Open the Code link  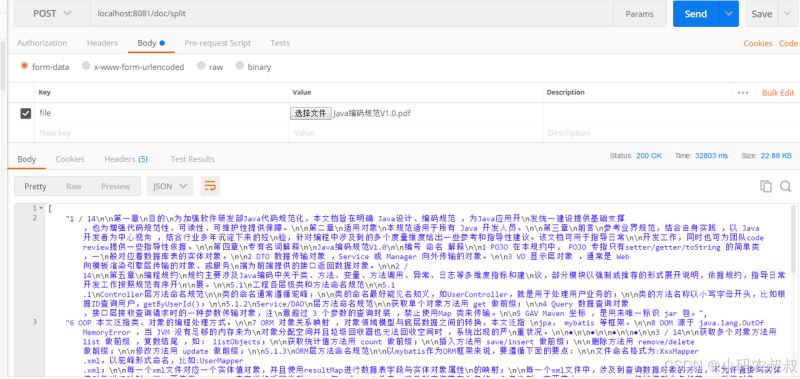click(x=788, y=43)
